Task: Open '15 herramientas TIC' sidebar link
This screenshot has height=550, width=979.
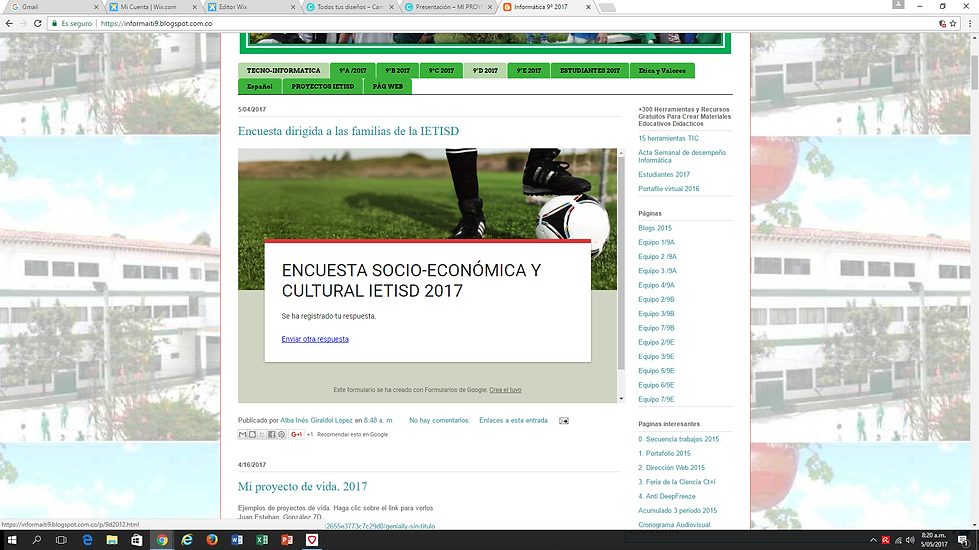Action: coord(668,139)
